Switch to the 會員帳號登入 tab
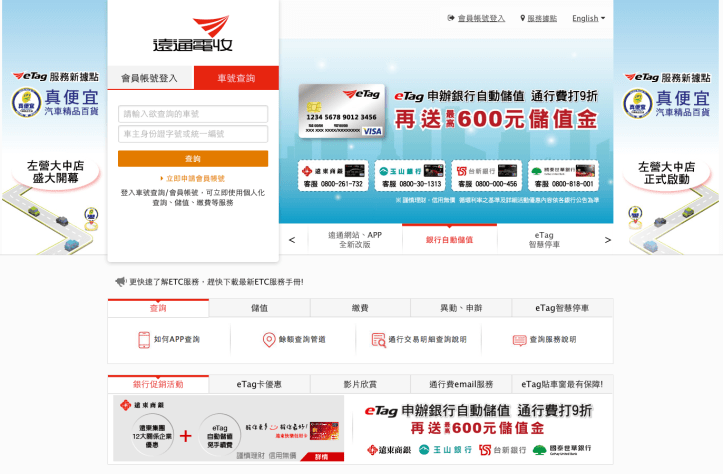Viewport: 723px width, 474px height. (x=150, y=78)
